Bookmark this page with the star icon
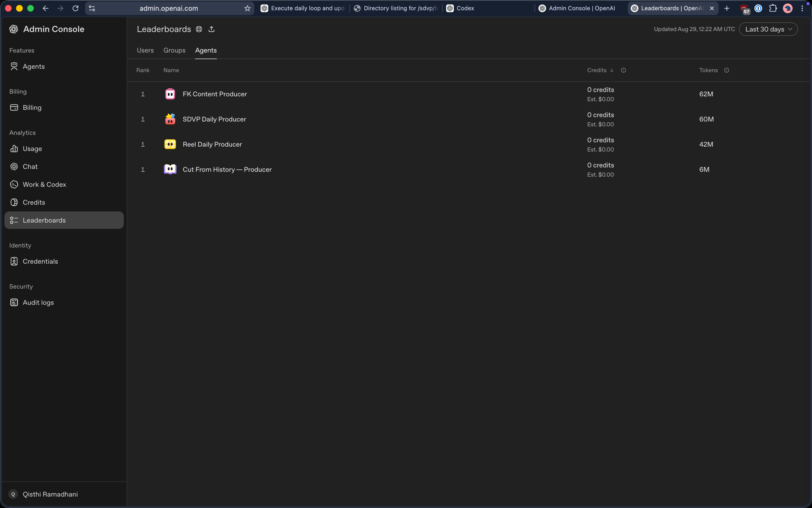 (x=247, y=8)
